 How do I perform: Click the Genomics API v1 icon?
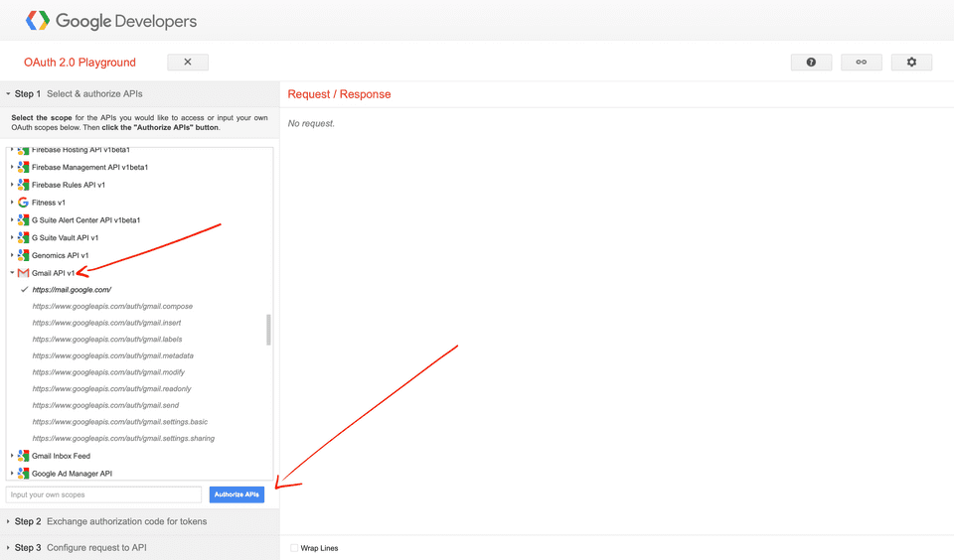click(23, 255)
